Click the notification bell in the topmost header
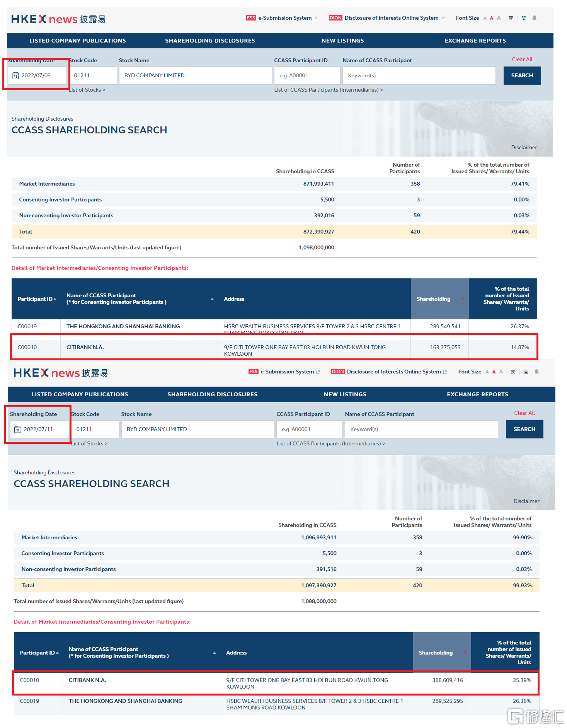 point(534,18)
